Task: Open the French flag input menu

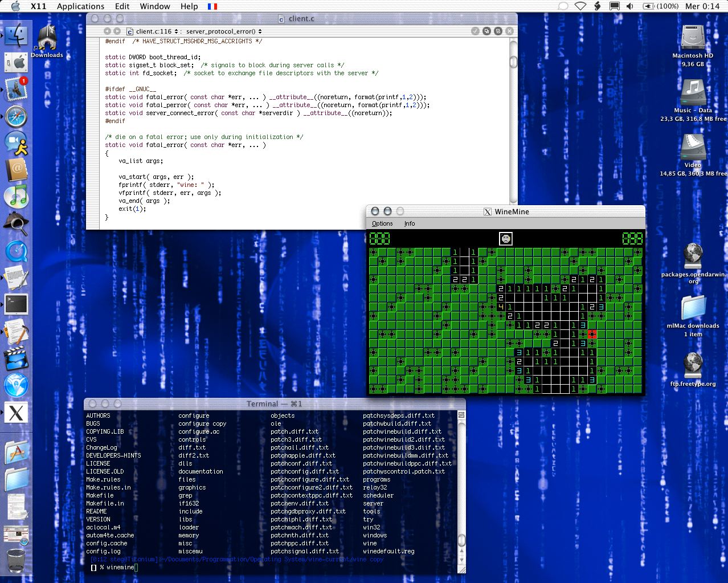Action: tap(212, 6)
